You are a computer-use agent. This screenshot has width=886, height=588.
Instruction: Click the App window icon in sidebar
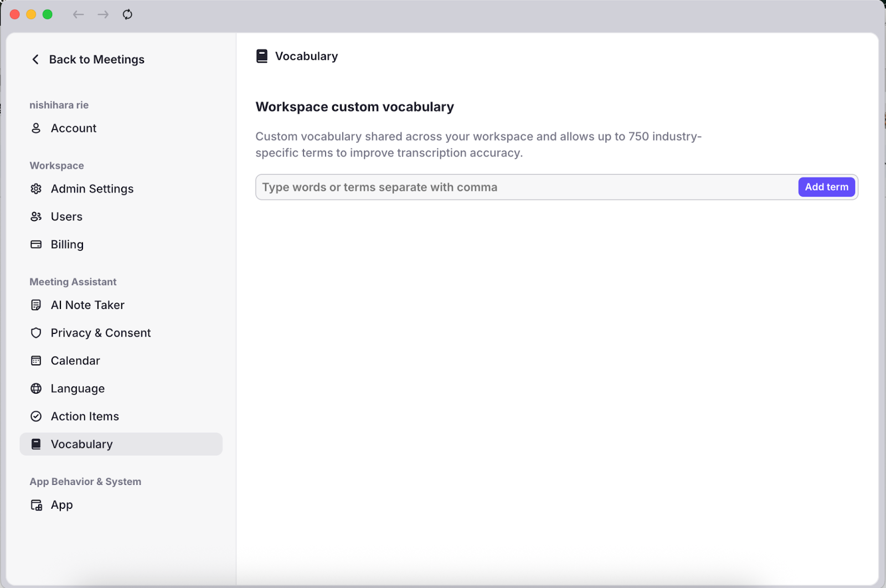(36, 505)
